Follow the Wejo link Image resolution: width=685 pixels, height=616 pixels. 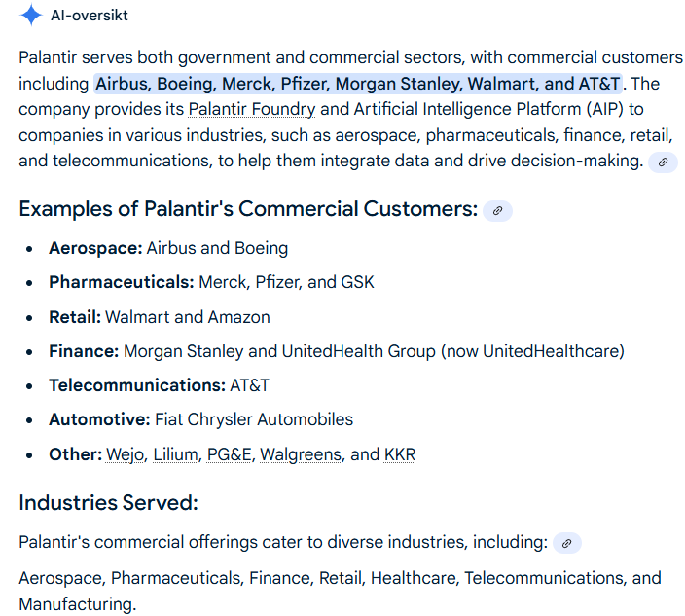tap(125, 454)
